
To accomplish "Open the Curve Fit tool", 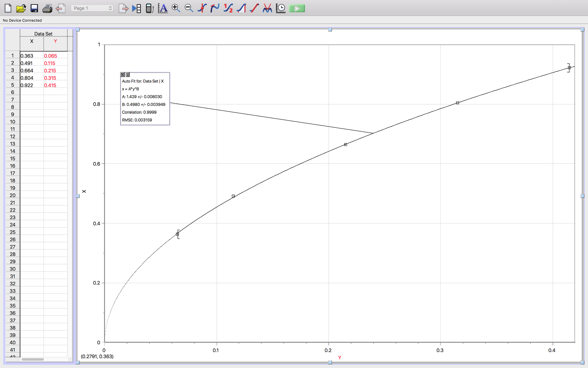I will tap(266, 8).
